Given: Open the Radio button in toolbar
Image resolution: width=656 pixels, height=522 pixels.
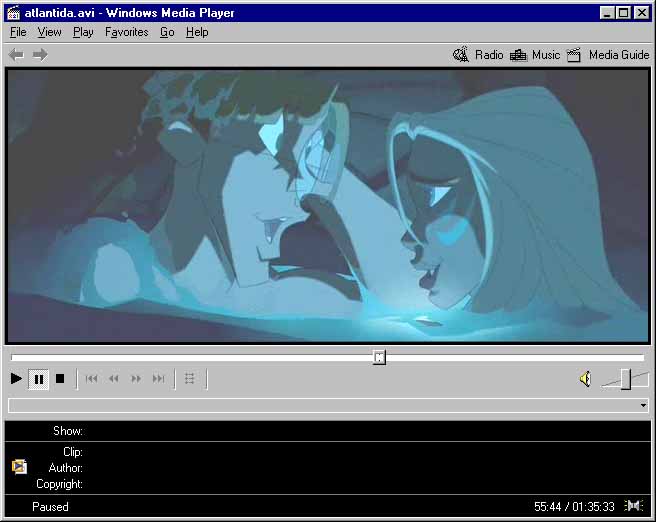Looking at the screenshot, I should 478,55.
